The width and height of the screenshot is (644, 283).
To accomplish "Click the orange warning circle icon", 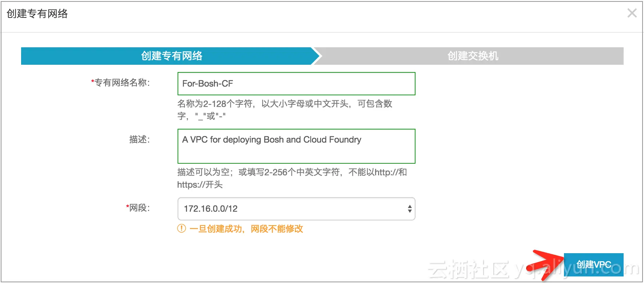I will 181,229.
